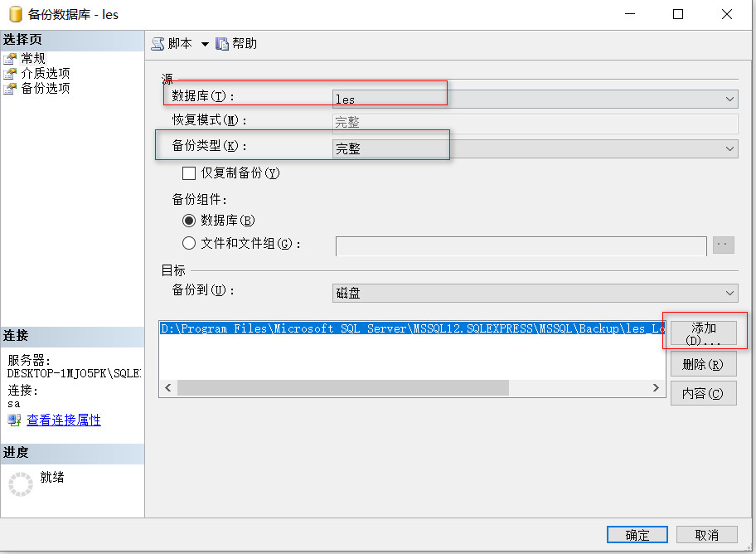Select the 备份选项 page

46,88
